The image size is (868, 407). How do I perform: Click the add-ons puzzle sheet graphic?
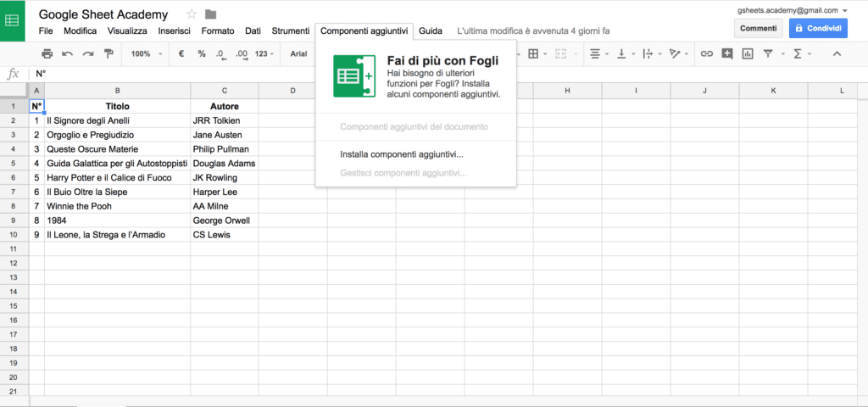tap(354, 75)
